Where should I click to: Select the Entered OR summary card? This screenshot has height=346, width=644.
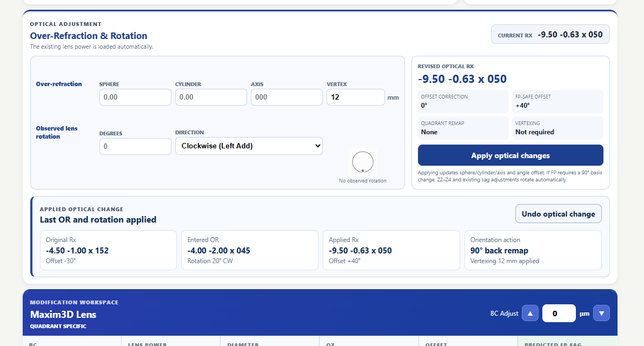250,250
